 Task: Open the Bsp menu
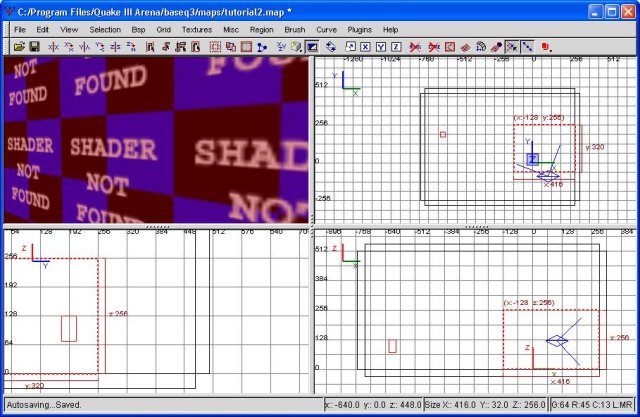138,29
